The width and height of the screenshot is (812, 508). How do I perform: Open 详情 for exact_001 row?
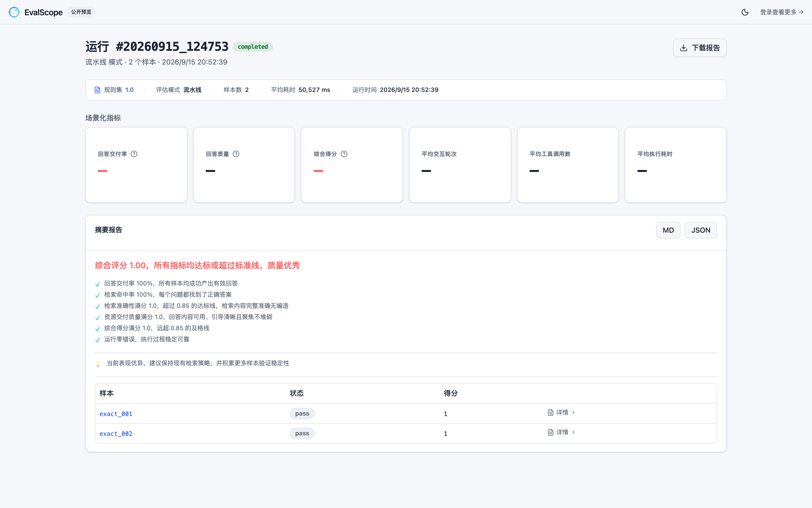[x=561, y=412]
